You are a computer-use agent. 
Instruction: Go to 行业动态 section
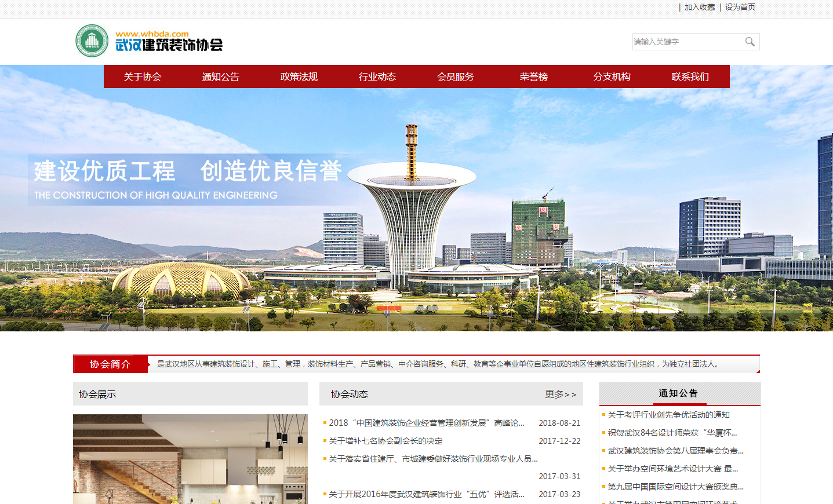click(x=377, y=76)
